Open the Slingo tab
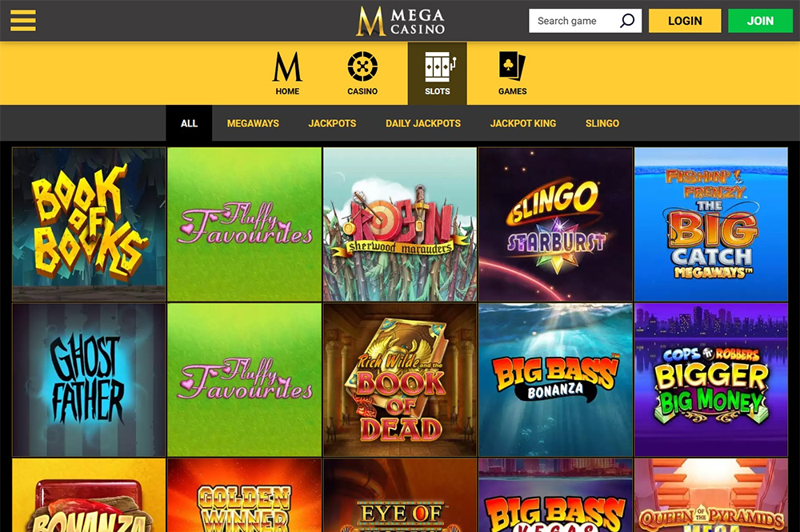Image resolution: width=800 pixels, height=532 pixels. (x=602, y=123)
